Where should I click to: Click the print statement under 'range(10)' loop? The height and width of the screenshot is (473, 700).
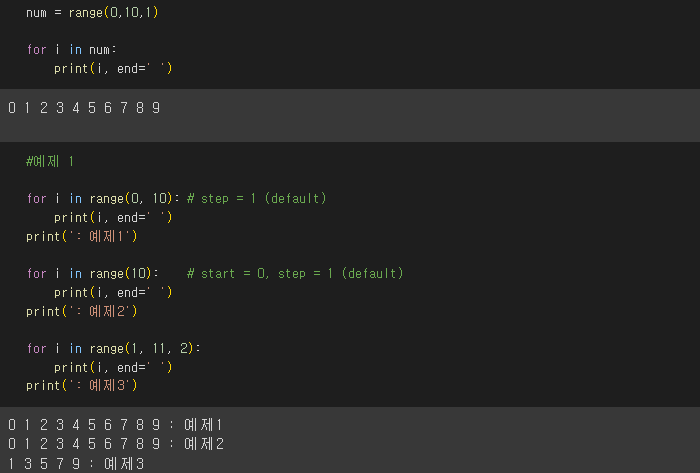point(113,293)
